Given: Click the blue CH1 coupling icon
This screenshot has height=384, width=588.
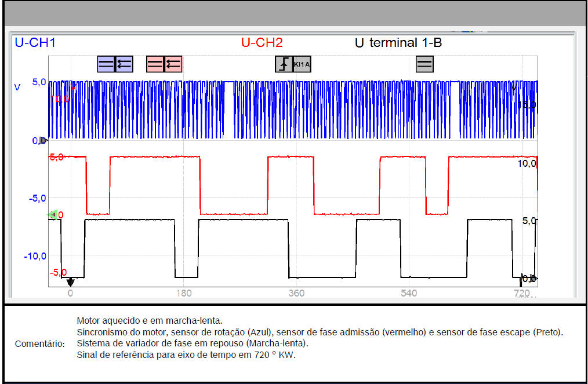Looking at the screenshot, I should click(106, 64).
